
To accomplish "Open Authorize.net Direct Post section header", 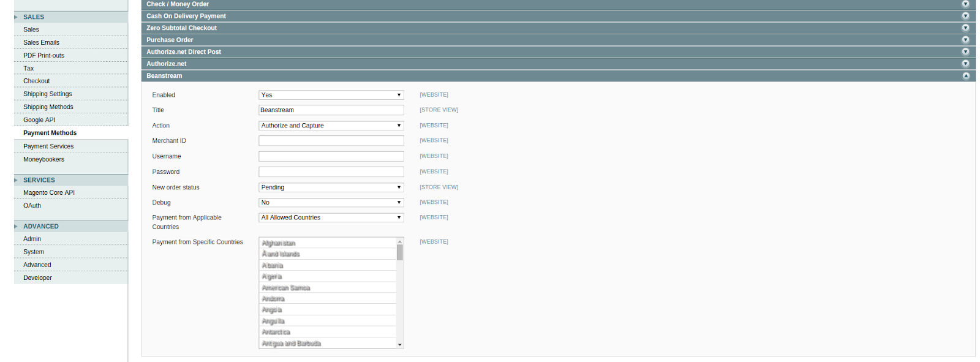I will [558, 52].
